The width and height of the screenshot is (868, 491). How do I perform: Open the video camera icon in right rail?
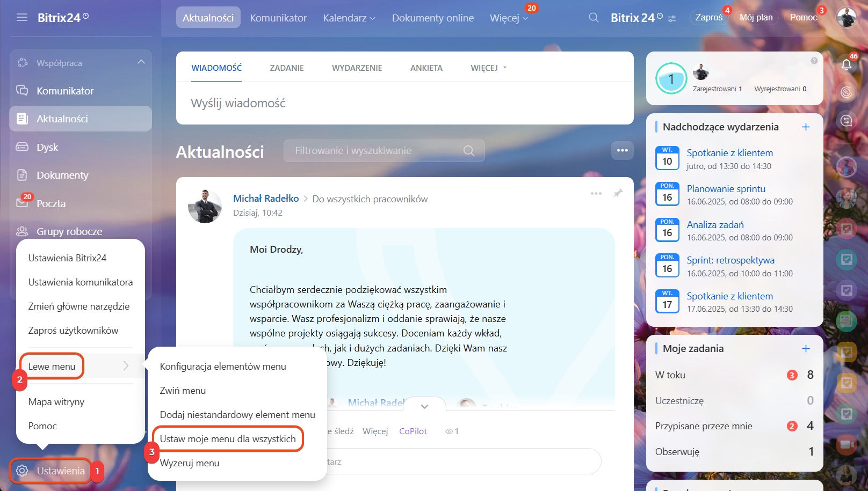(x=847, y=444)
